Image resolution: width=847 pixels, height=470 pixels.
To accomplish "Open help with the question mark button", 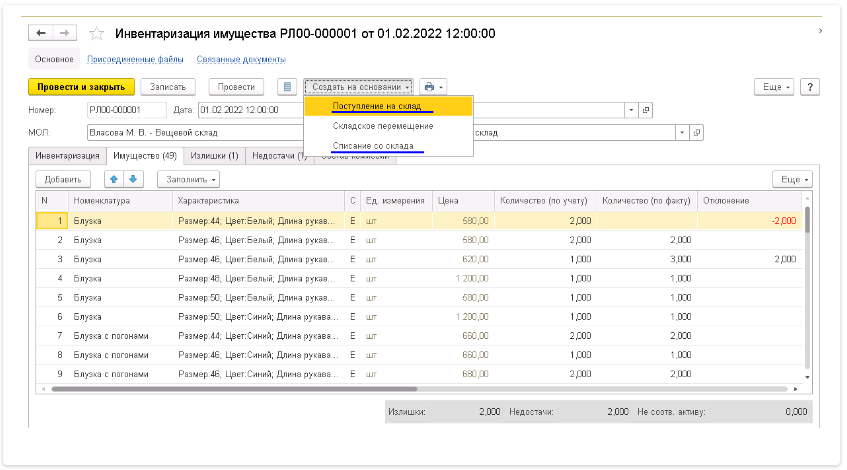I will [810, 87].
